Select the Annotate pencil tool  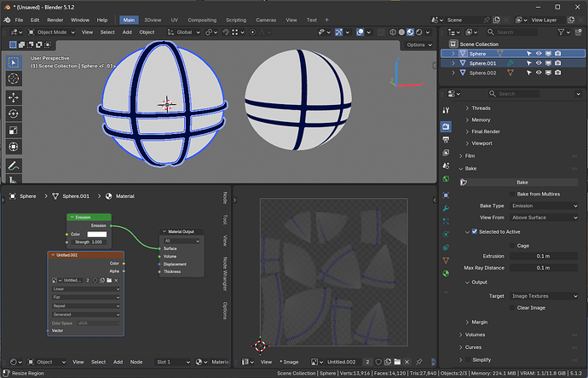(x=14, y=166)
